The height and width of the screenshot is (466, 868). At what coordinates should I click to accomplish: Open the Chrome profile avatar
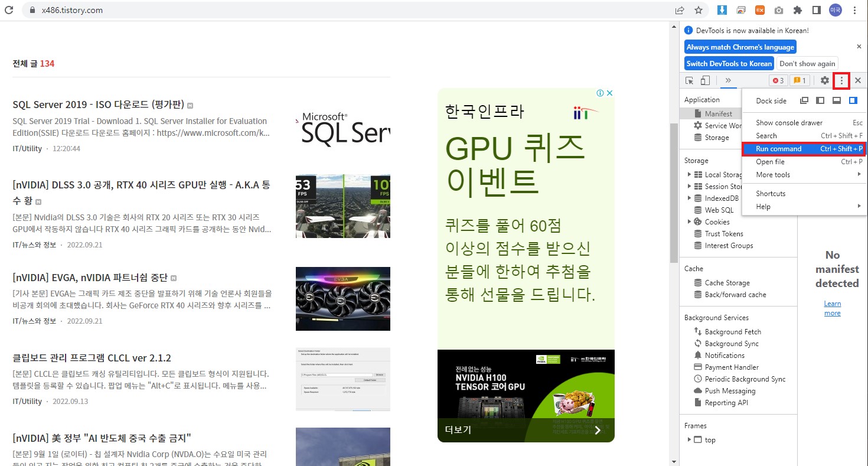(835, 10)
